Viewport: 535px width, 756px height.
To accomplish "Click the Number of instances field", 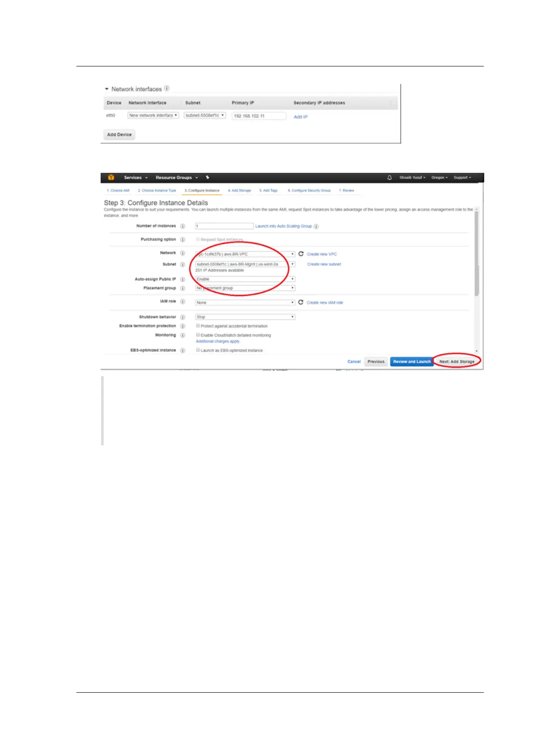I will tap(225, 226).
